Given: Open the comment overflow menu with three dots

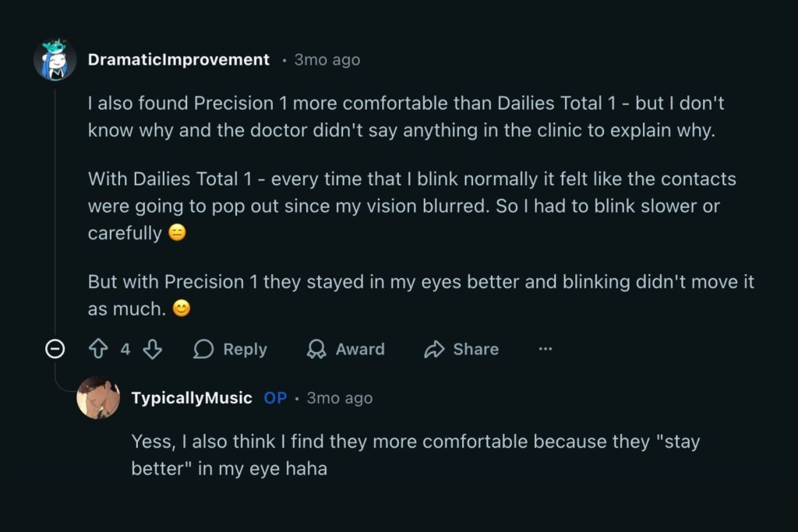Looking at the screenshot, I should [545, 349].
